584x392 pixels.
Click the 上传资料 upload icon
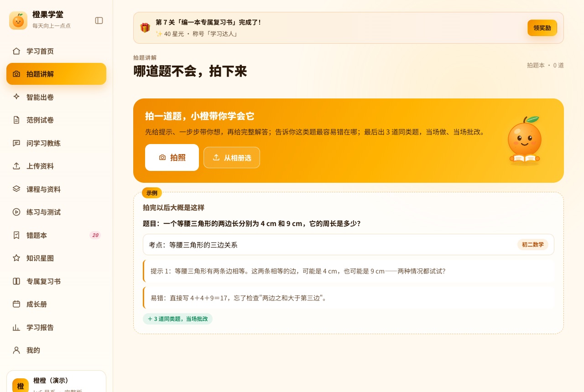pos(16,166)
